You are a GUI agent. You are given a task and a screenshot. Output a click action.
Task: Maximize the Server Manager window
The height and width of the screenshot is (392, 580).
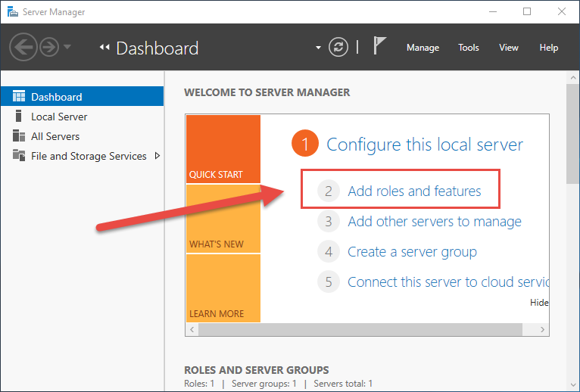[x=527, y=12]
